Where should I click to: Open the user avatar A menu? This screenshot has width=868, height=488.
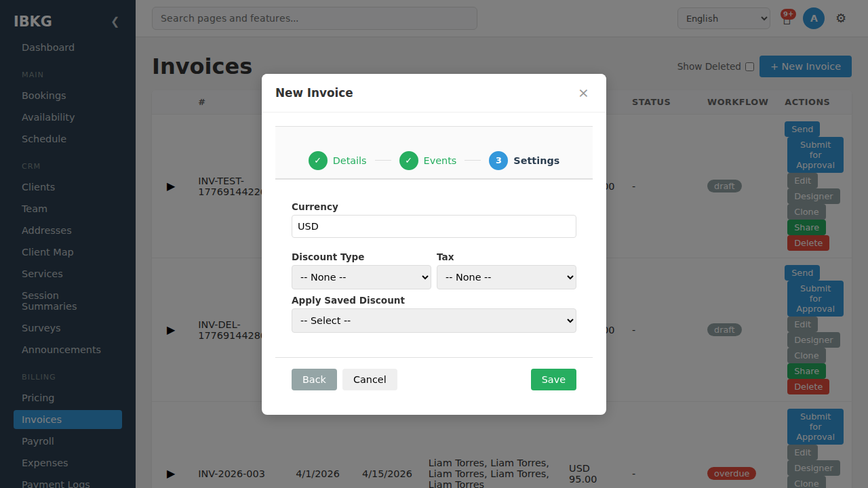[x=814, y=18]
